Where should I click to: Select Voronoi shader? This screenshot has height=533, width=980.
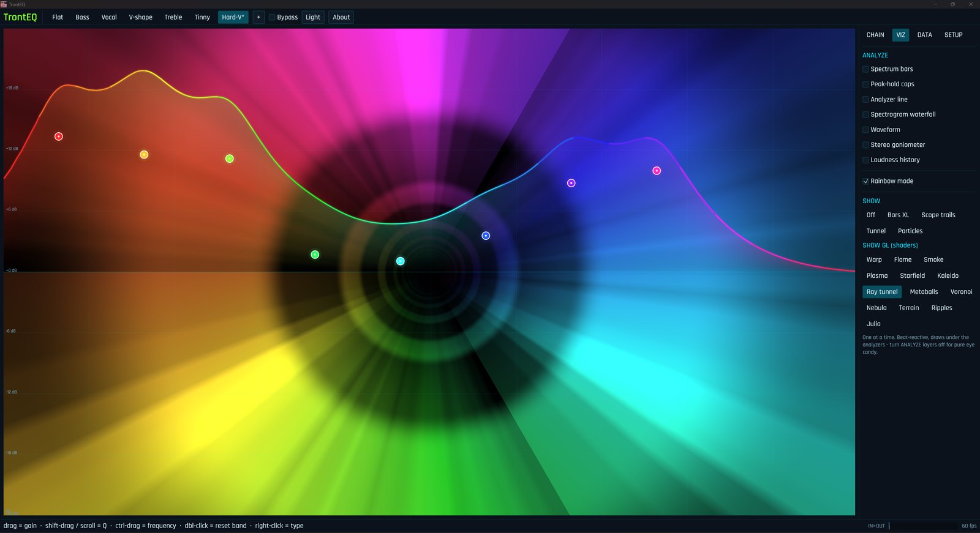click(961, 292)
